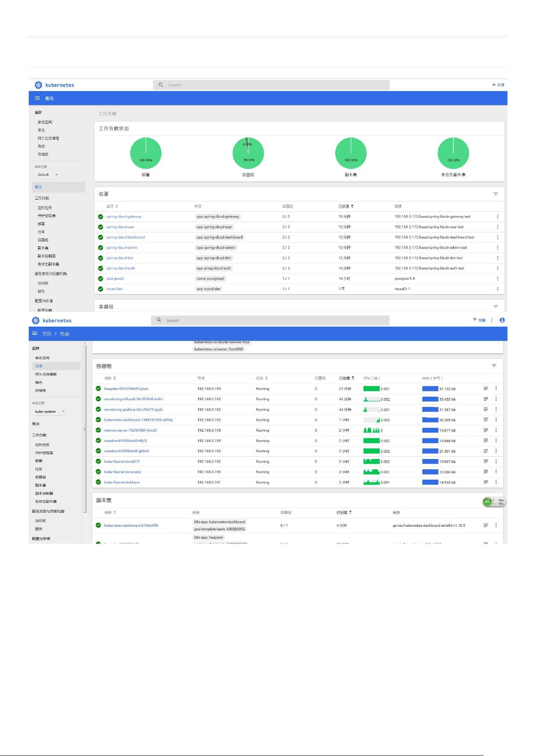
Task: Open the monitoring-grafana pod link
Action: 133,410
